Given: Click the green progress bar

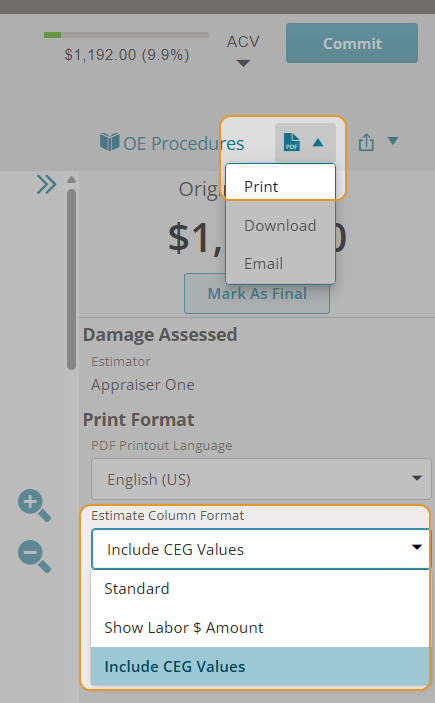Looking at the screenshot, I should click(x=52, y=35).
